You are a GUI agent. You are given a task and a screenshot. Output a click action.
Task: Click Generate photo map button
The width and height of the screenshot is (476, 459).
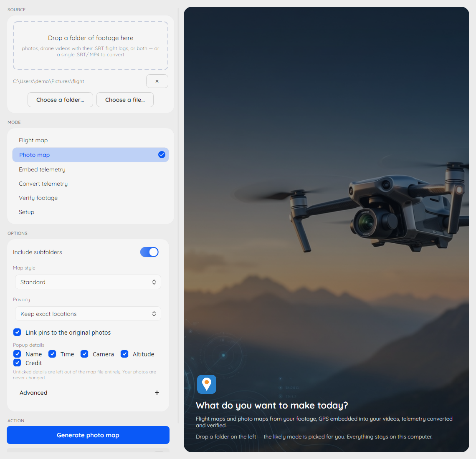88,435
